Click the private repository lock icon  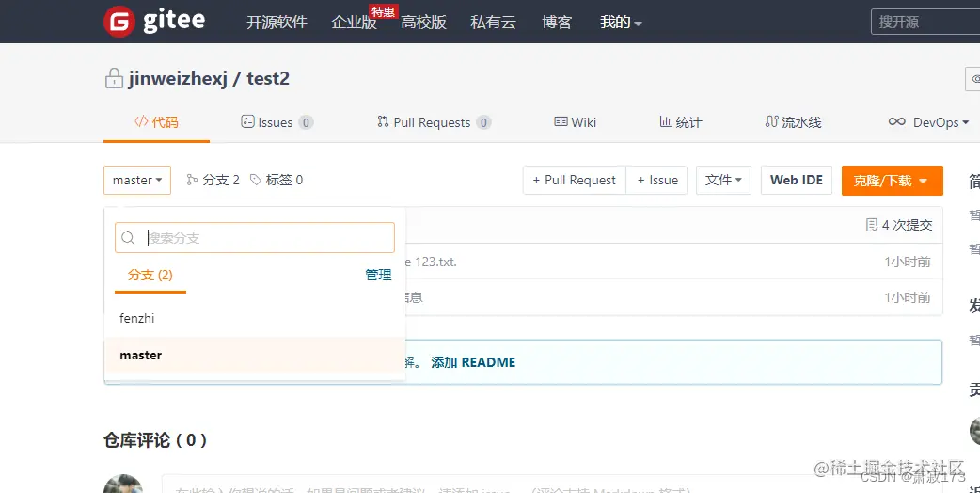(114, 78)
